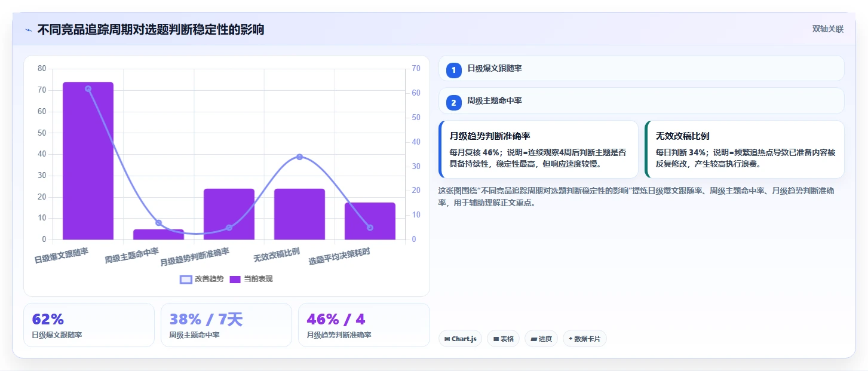Click the 表格 tag

pyautogui.click(x=504, y=339)
